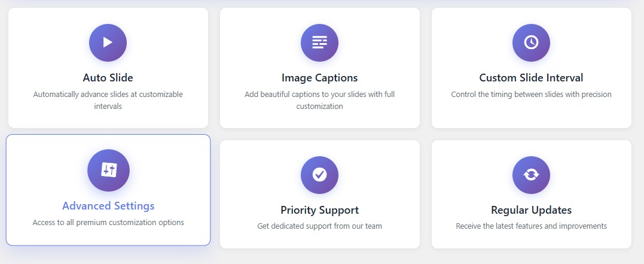Click the 'Get dedicated support from our team' text

point(319,226)
